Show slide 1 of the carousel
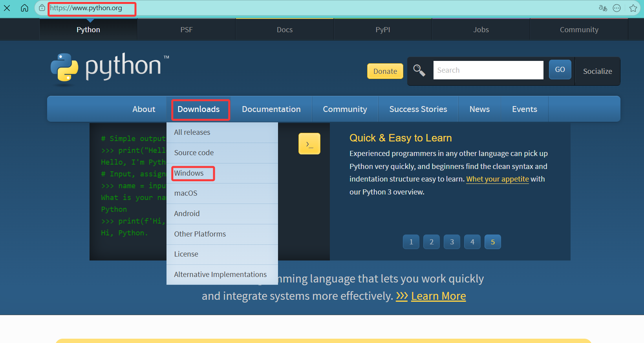The width and height of the screenshot is (644, 343). [411, 242]
